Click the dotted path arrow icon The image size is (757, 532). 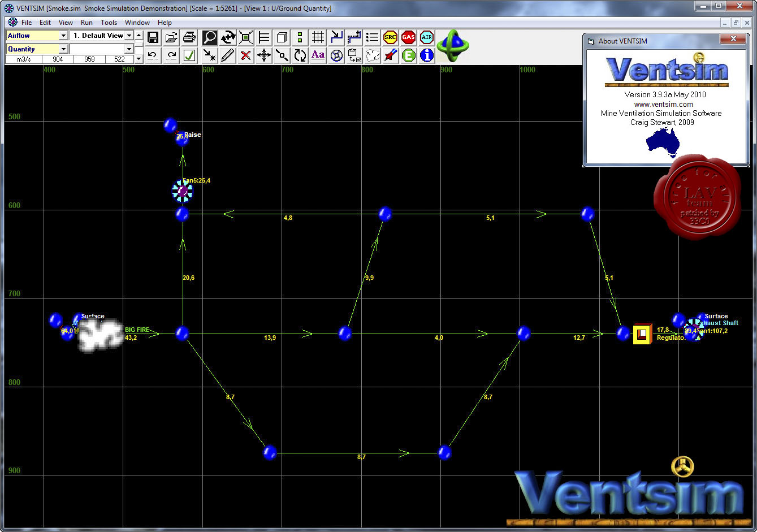tap(354, 38)
